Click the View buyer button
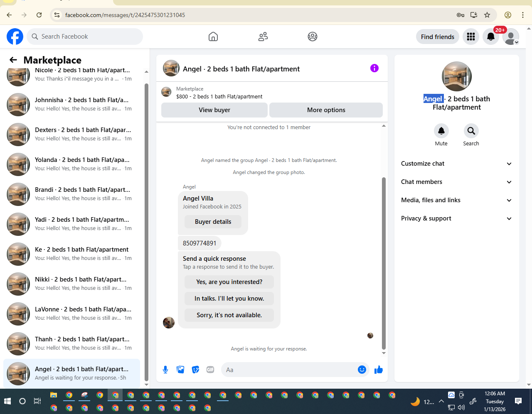Viewport: 532px width, 414px height. (x=214, y=110)
